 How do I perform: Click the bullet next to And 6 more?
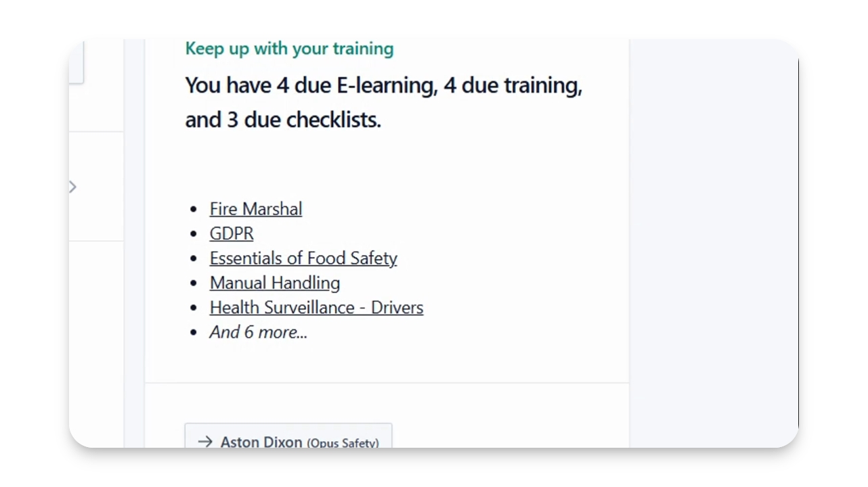point(194,333)
